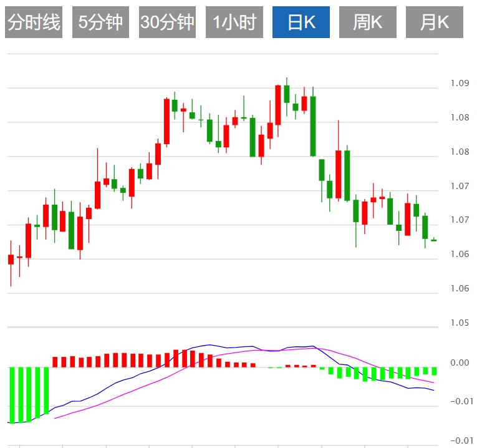Select the 30分钟 interval tab
The width and height of the screenshot is (477, 448).
tap(167, 22)
